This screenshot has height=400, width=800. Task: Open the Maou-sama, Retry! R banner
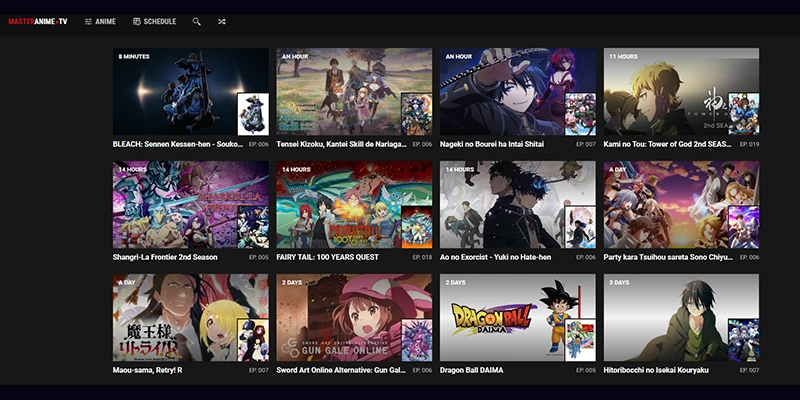point(191,317)
